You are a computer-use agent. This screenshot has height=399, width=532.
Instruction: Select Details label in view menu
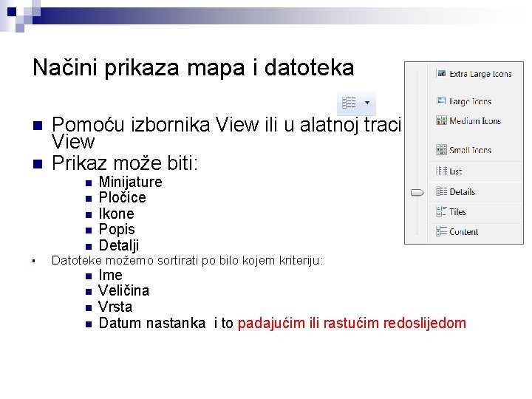tap(462, 191)
